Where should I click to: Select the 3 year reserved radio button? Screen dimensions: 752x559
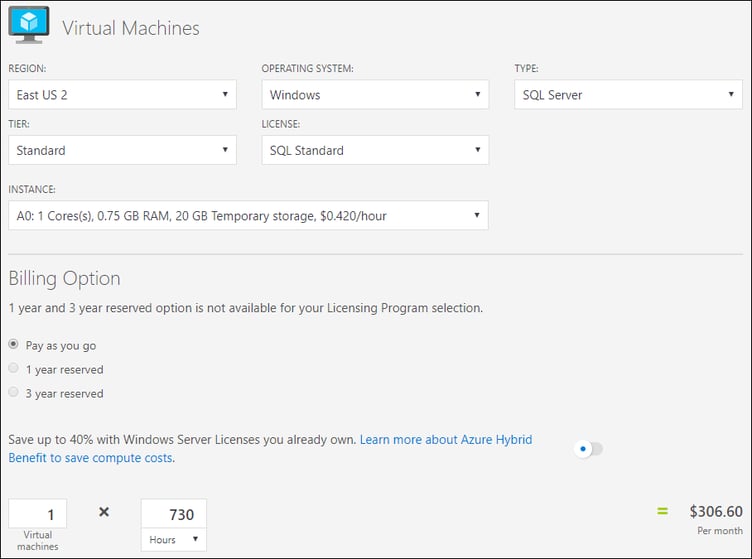point(13,392)
